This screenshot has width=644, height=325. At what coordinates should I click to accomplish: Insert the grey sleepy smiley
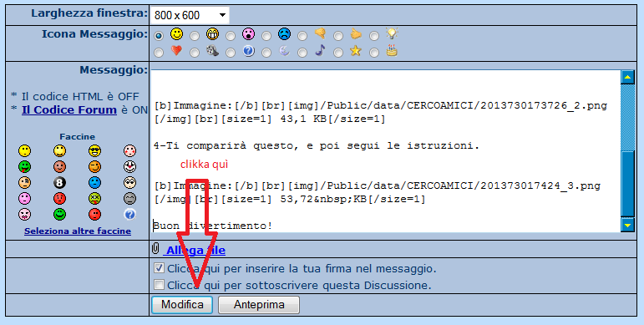tap(129, 199)
